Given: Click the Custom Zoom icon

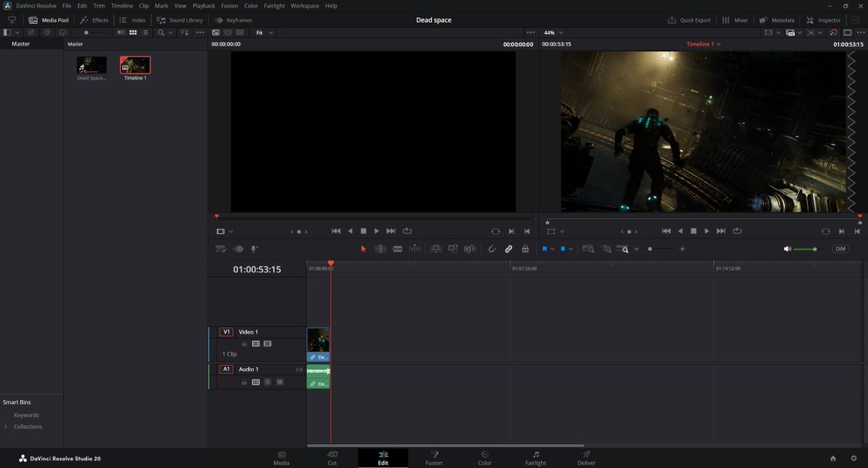Looking at the screenshot, I should [623, 249].
